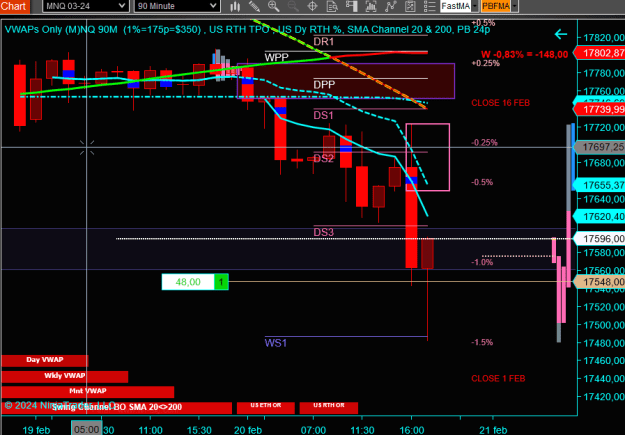Switch to the Chart tab
Image resolution: width=625 pixels, height=435 pixels.
(x=14, y=6)
